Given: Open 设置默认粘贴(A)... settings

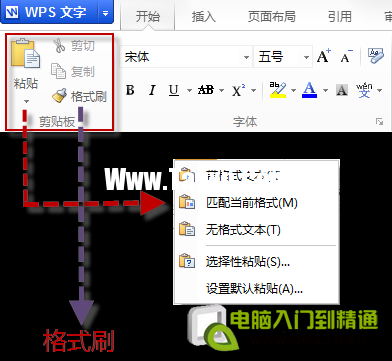Looking at the screenshot, I should (256, 289).
